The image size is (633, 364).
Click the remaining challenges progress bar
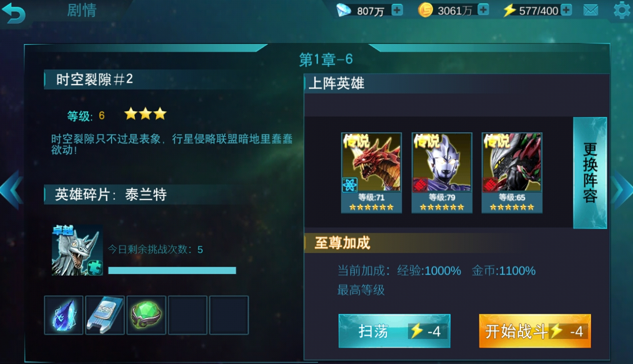[172, 270]
